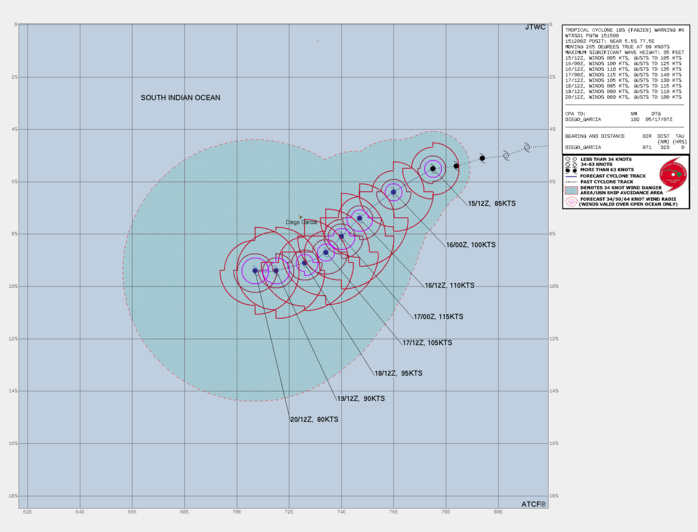
Task: Click the Diego Garcia location marker
Action: [x=299, y=217]
